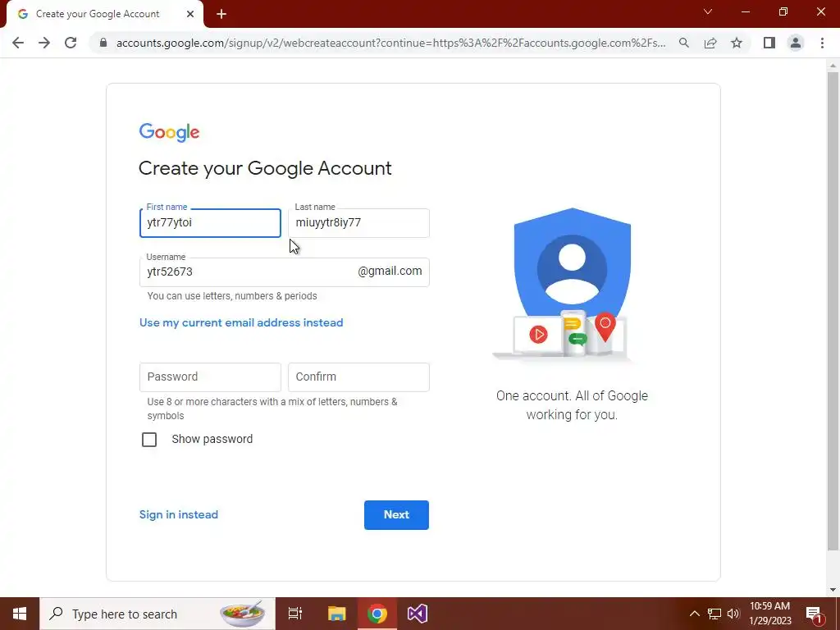
Task: Select the Create your Google Account tab
Action: 104,14
